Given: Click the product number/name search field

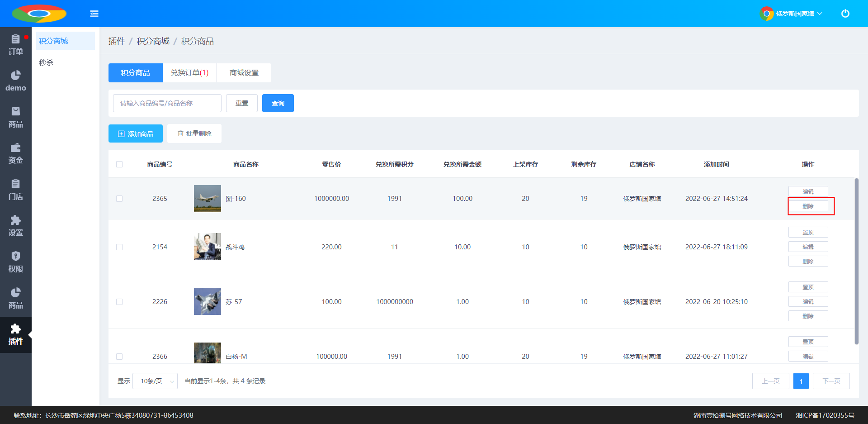Looking at the screenshot, I should coord(167,103).
